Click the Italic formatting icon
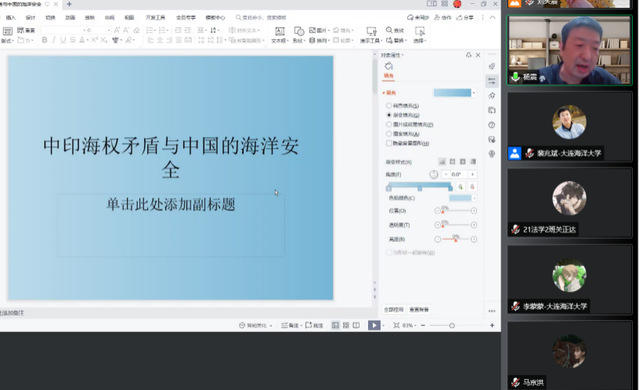This screenshot has width=639, height=390. tap(53, 40)
